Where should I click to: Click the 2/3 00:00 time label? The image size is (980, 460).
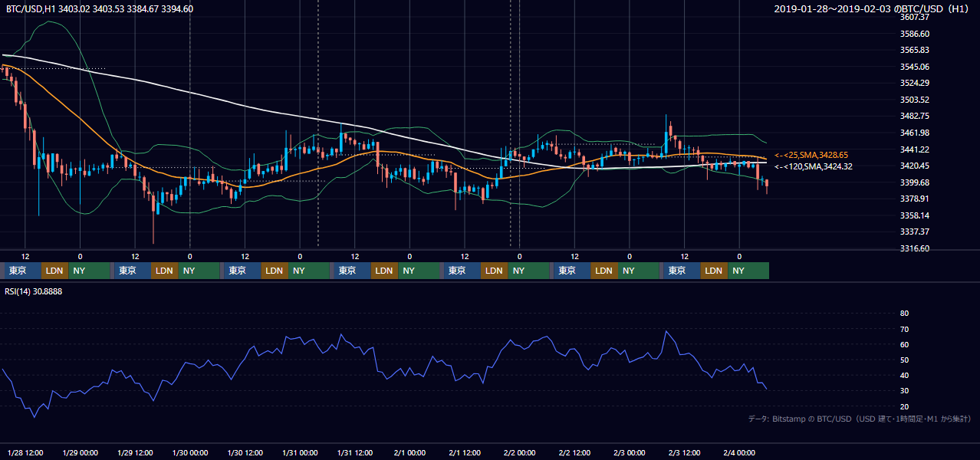point(630,452)
